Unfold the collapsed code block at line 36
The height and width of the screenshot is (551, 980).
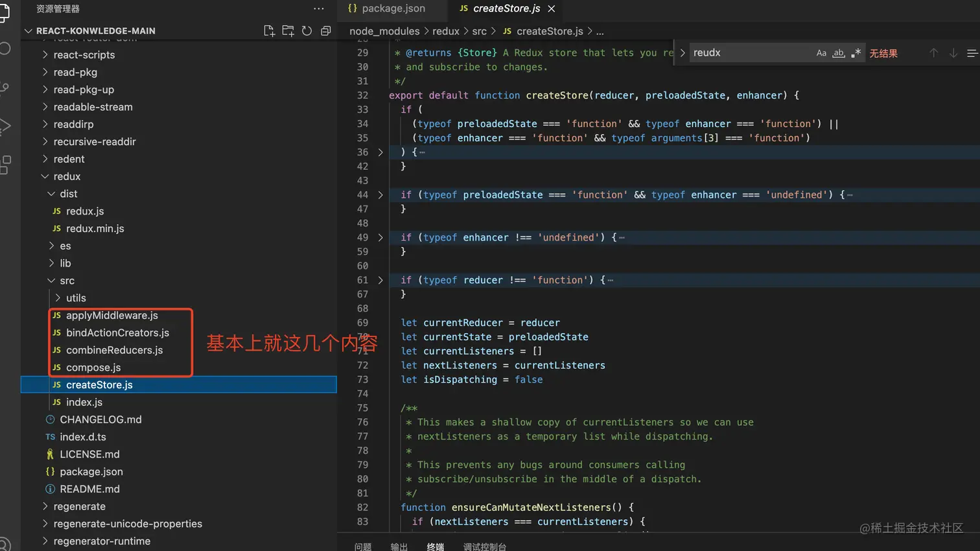coord(380,152)
